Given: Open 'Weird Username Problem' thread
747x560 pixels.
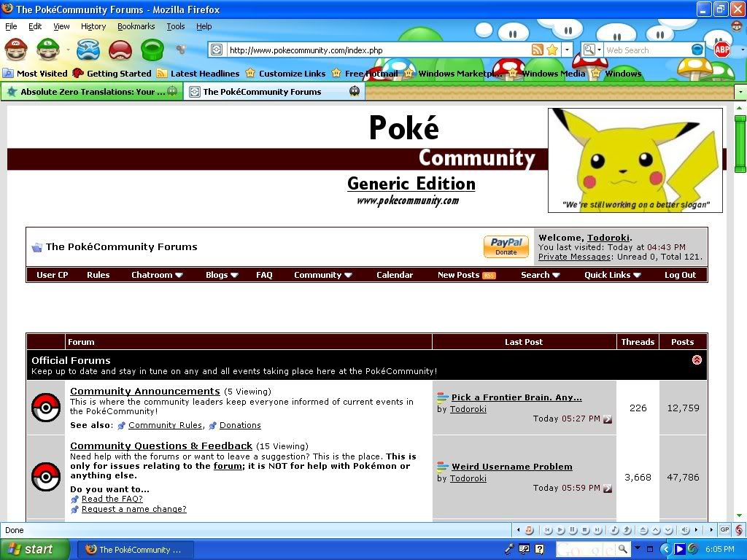Looking at the screenshot, I should pyautogui.click(x=512, y=467).
